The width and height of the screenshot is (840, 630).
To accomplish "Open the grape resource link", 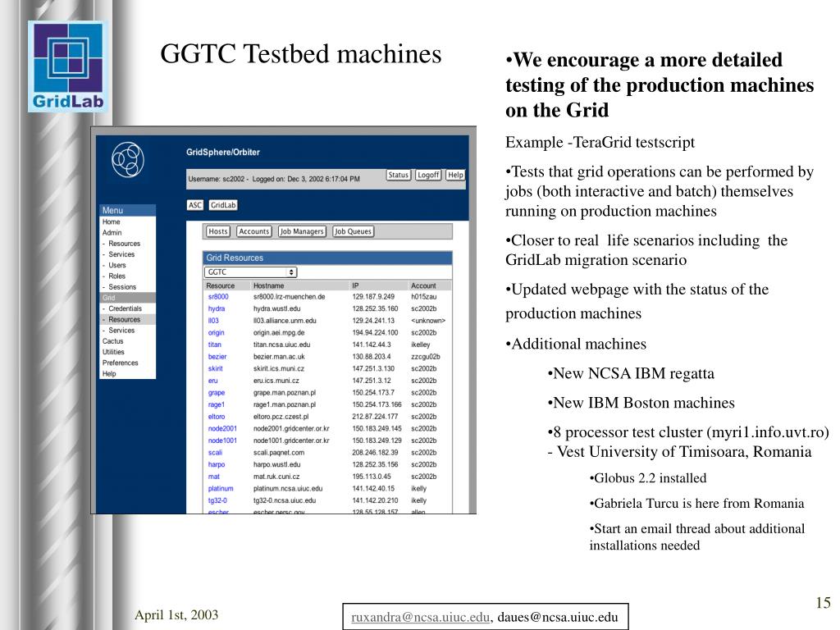I will click(217, 393).
